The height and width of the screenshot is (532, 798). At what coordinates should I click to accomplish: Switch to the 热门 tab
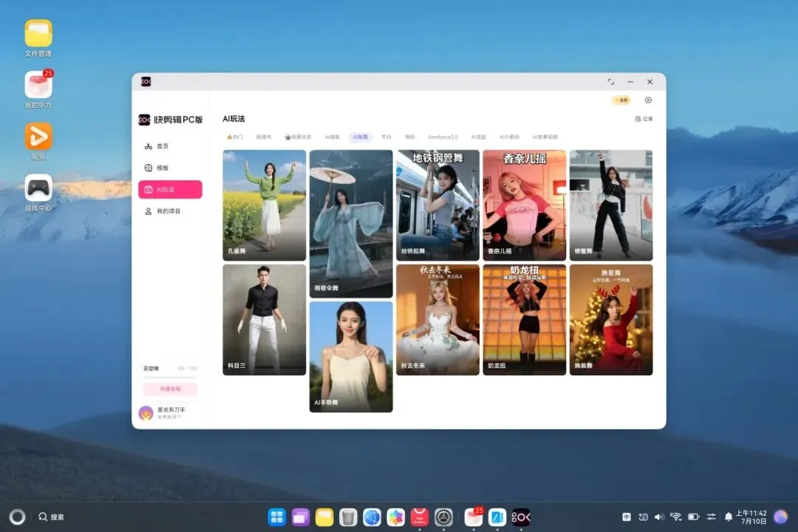tap(235, 137)
